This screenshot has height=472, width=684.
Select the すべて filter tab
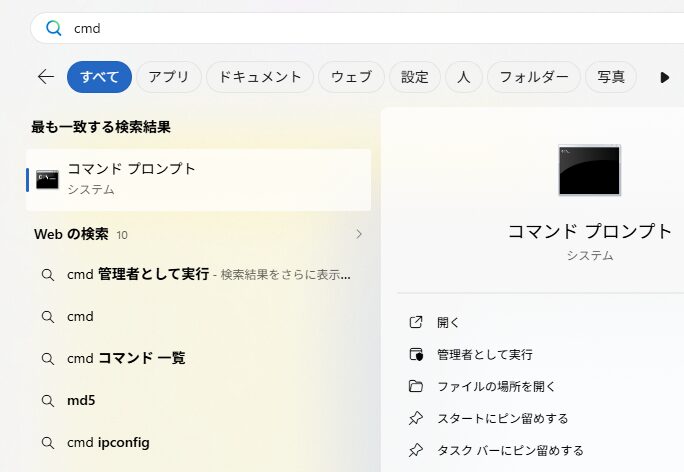[99, 77]
